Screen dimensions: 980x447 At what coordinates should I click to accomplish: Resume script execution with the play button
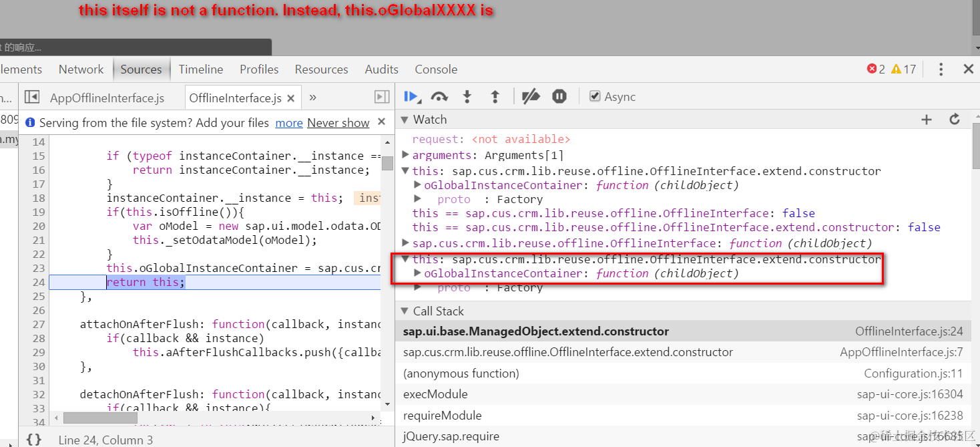pos(412,97)
